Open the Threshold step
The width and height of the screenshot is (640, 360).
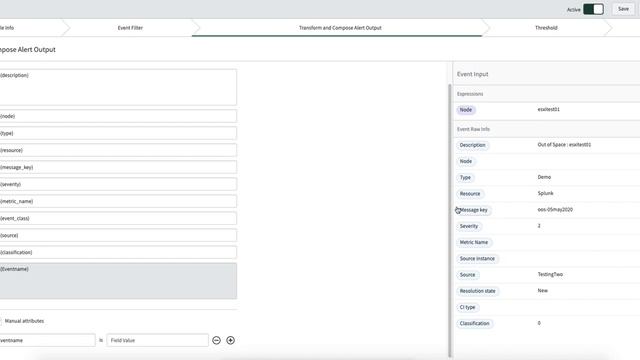pyautogui.click(x=546, y=28)
